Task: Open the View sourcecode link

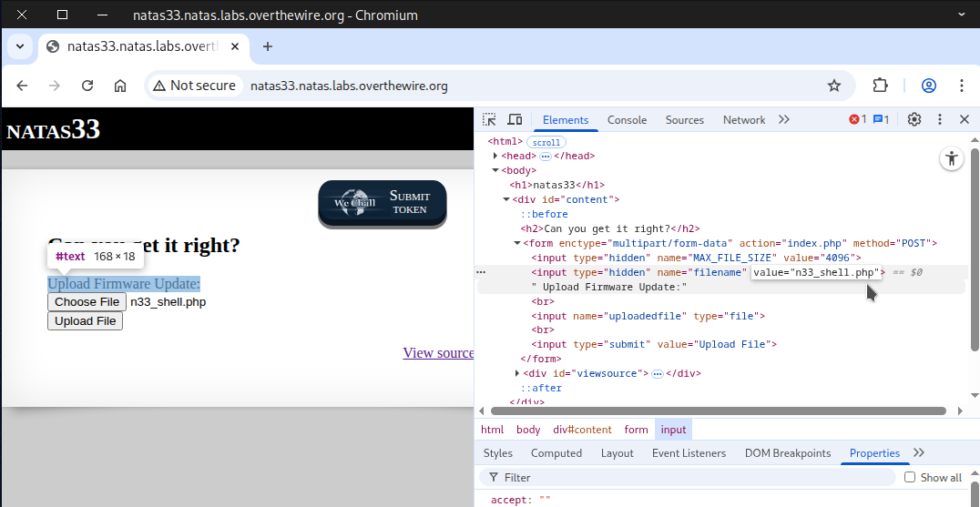Action: coord(438,353)
